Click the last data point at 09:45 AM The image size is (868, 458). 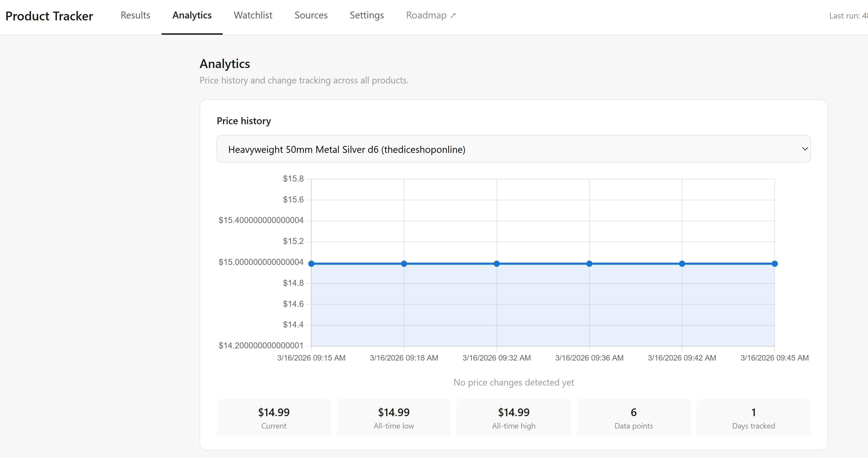tap(775, 263)
